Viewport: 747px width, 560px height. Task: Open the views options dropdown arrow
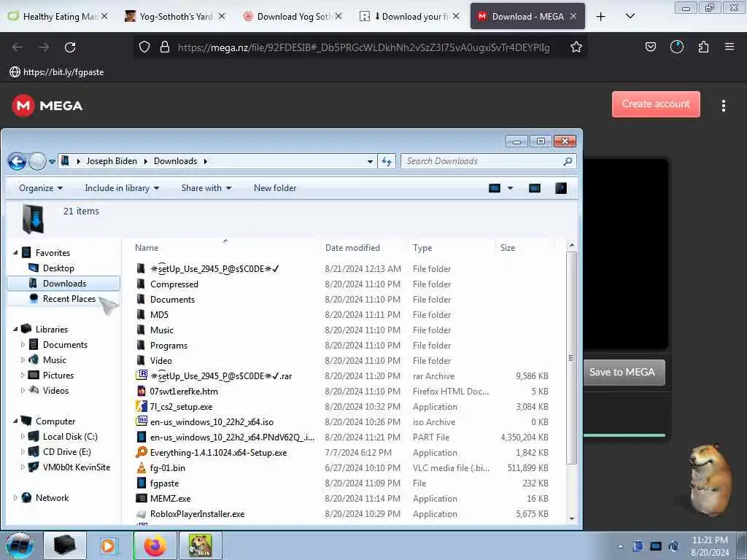510,188
